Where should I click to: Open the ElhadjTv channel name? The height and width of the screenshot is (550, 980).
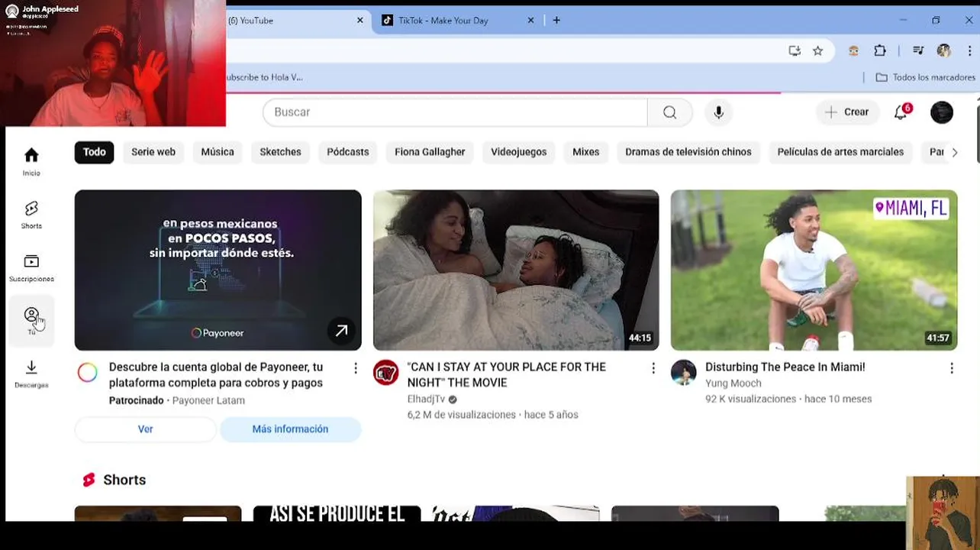(x=426, y=400)
